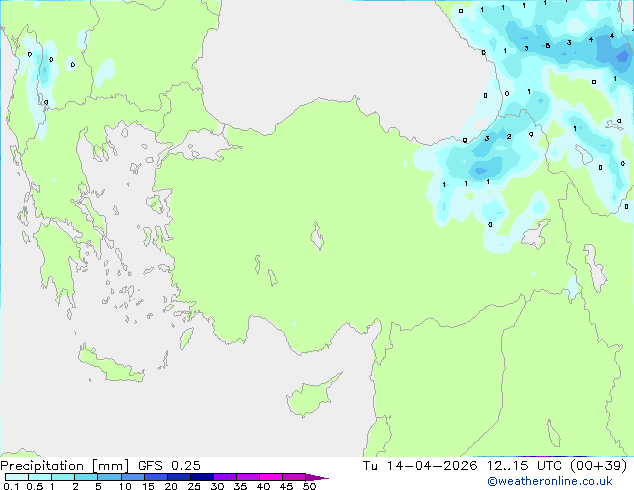This screenshot has height=490, width=634.
Task: Select the legend swatch between 25 and 30
Action: (201, 477)
